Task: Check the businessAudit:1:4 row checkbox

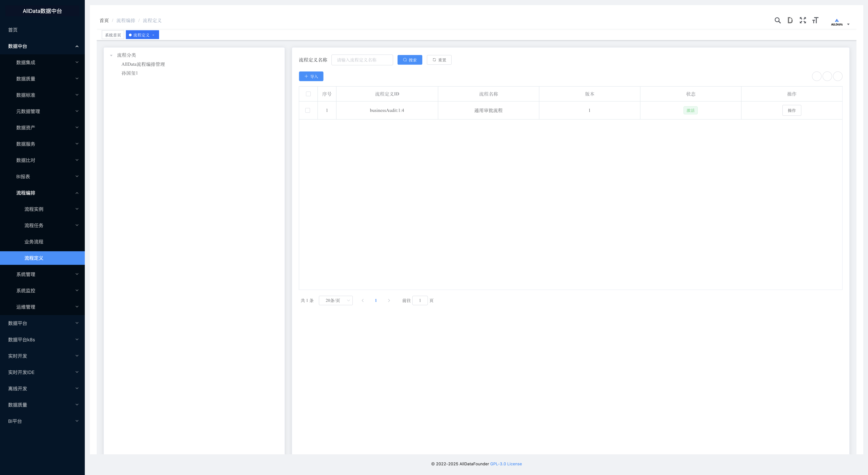Action: (x=308, y=111)
